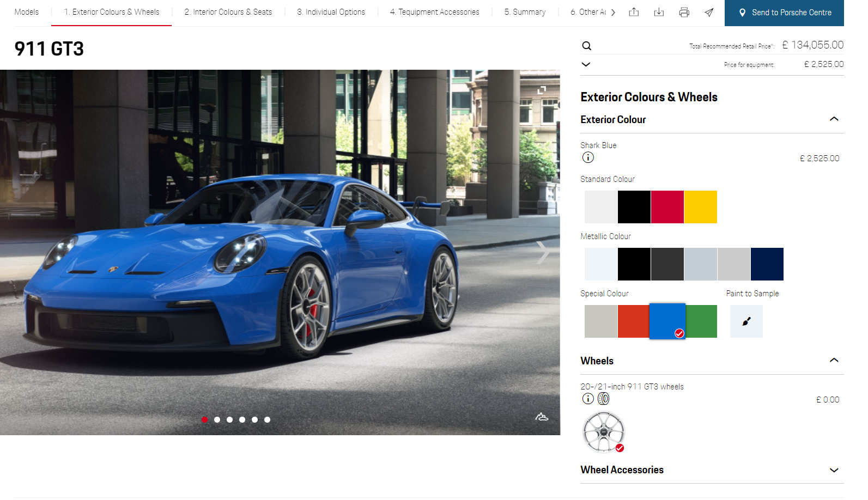Select fourth image carousel dot
This screenshot has width=868, height=500.
click(242, 419)
